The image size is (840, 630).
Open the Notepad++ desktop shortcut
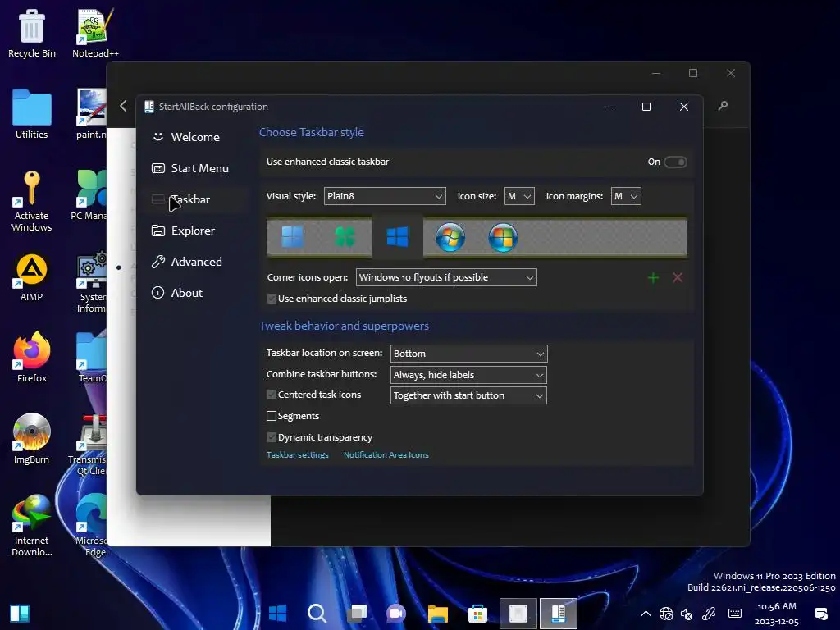tap(95, 33)
